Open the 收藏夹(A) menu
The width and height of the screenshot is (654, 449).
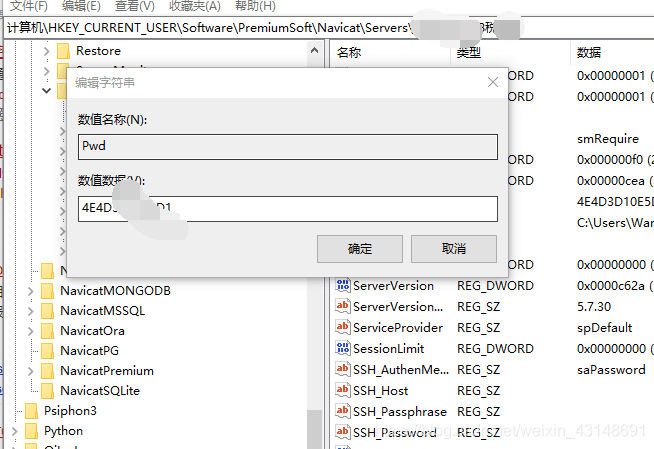194,6
